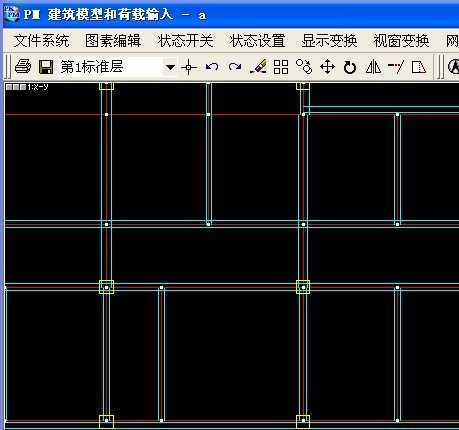Open the 状态设置 menu
459x430 pixels.
point(257,41)
